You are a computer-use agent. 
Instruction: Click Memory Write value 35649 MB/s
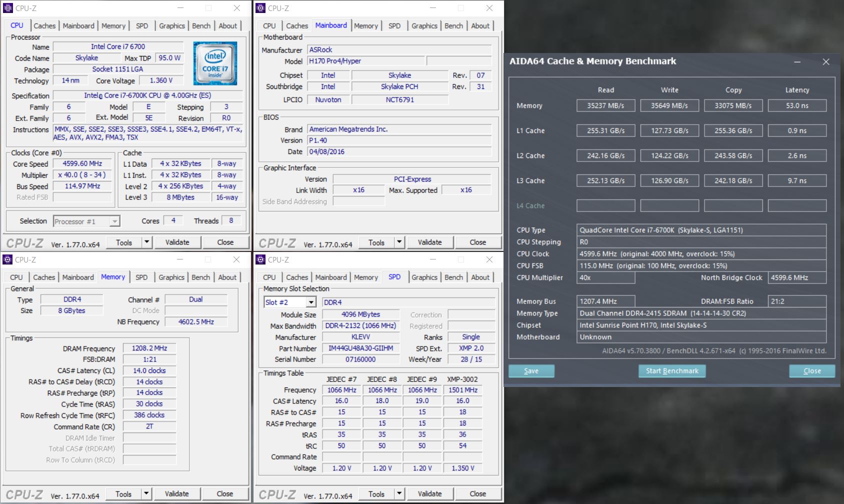tap(669, 105)
